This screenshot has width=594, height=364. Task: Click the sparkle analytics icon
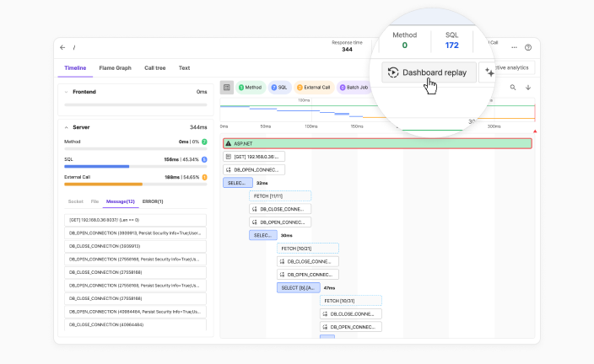click(490, 72)
